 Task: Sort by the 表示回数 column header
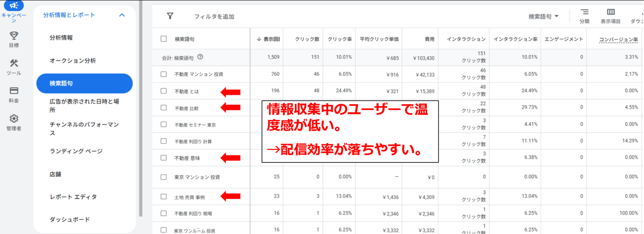268,39
